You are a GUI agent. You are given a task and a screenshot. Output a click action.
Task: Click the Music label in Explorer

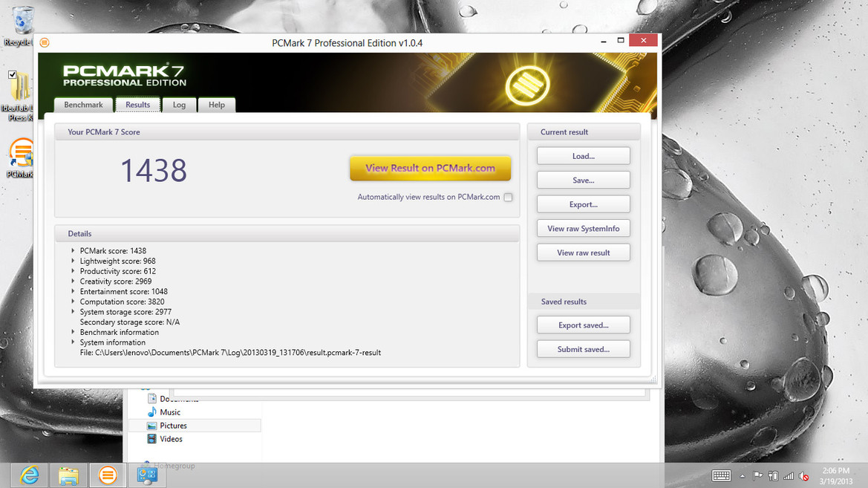pyautogui.click(x=170, y=412)
